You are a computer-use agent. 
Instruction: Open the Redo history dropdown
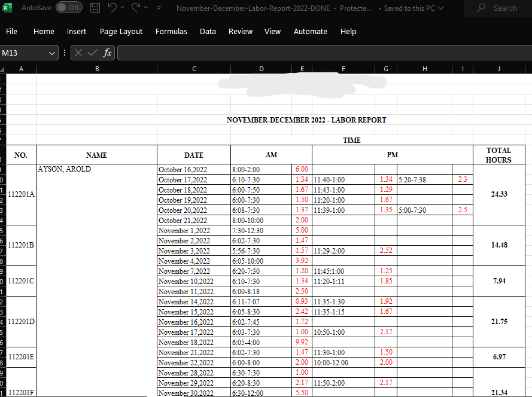(x=146, y=7)
